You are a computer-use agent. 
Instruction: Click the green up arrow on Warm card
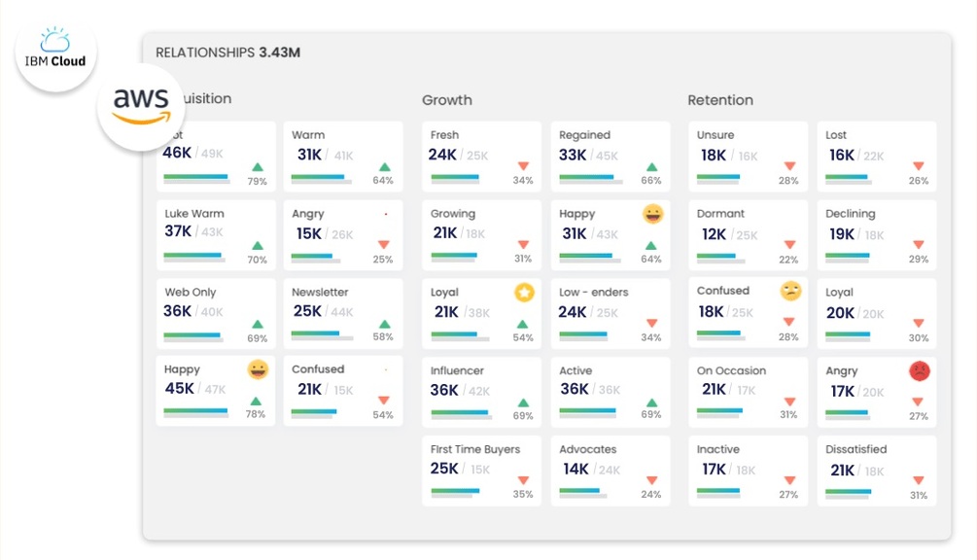pos(384,167)
